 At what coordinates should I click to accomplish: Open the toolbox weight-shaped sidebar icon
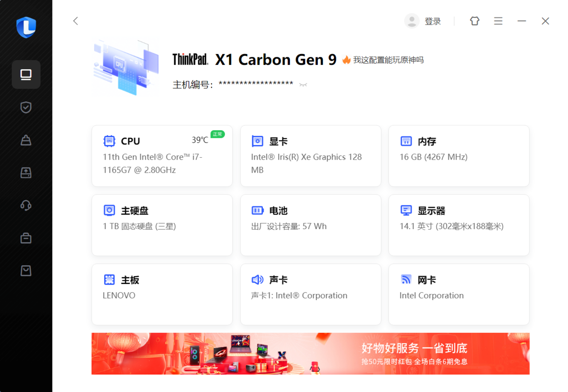coord(26,140)
